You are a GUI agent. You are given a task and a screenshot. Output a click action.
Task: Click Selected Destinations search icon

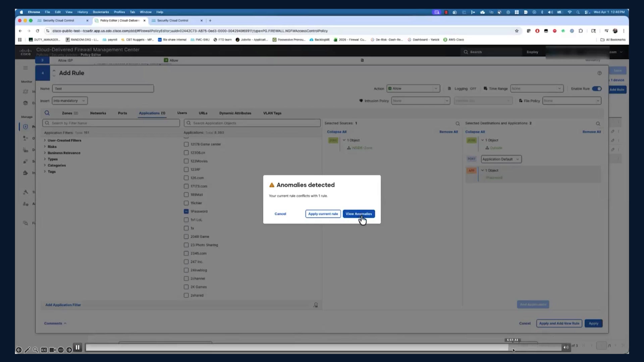598,124
